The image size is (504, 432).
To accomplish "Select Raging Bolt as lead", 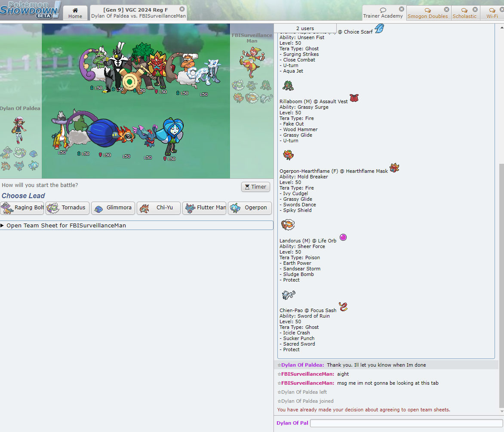I will tap(22, 208).
